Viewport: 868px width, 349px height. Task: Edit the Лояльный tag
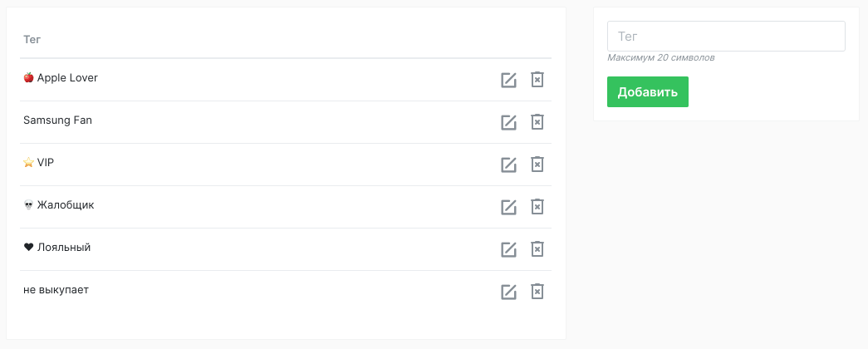click(508, 249)
